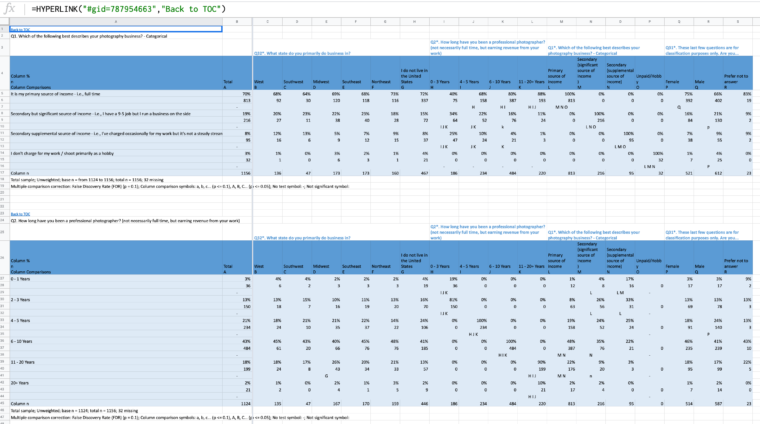
Task: Select column B header
Action: pyautogui.click(x=237, y=22)
